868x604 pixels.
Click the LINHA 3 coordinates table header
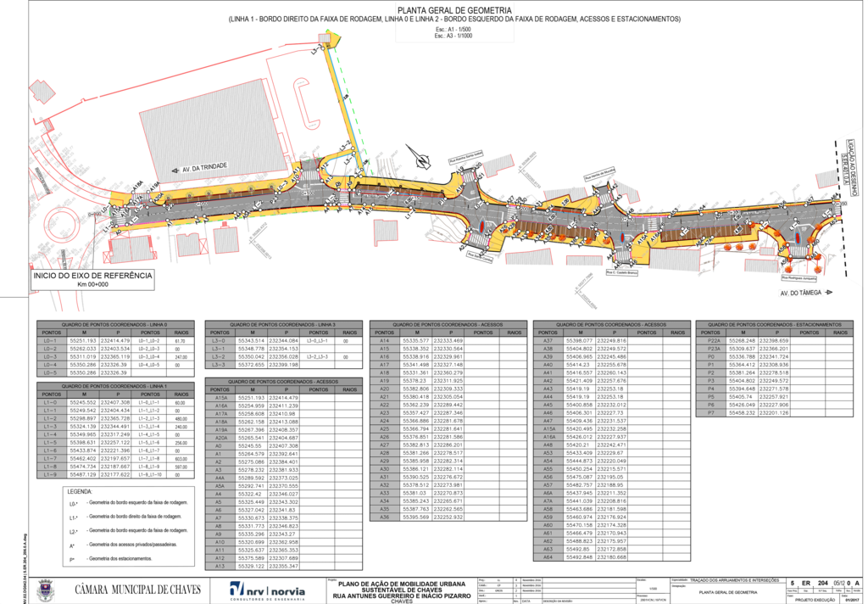pos(283,324)
